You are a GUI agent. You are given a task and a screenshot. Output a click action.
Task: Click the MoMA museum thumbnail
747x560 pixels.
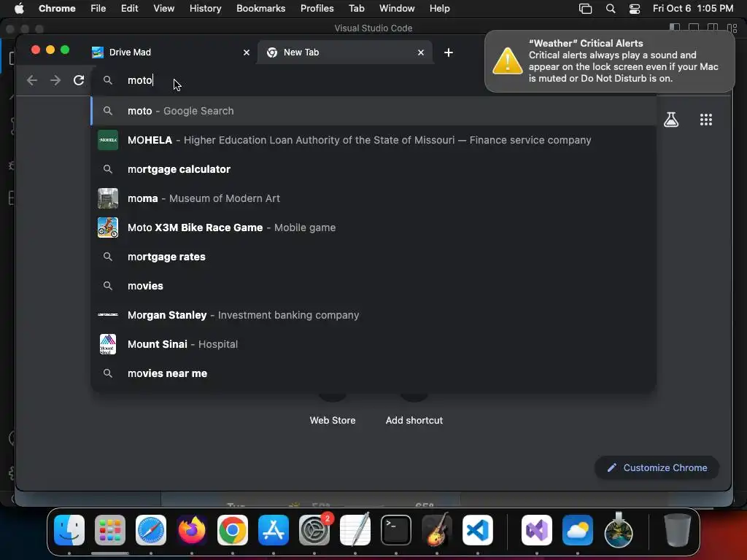click(108, 198)
